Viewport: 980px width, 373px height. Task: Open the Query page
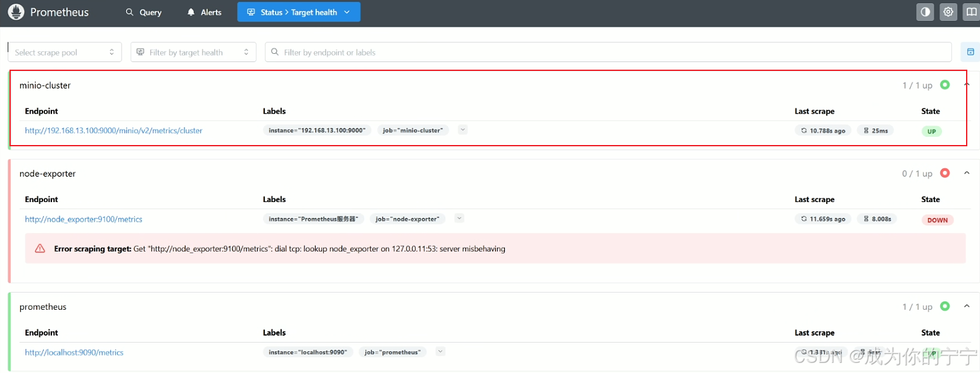144,12
